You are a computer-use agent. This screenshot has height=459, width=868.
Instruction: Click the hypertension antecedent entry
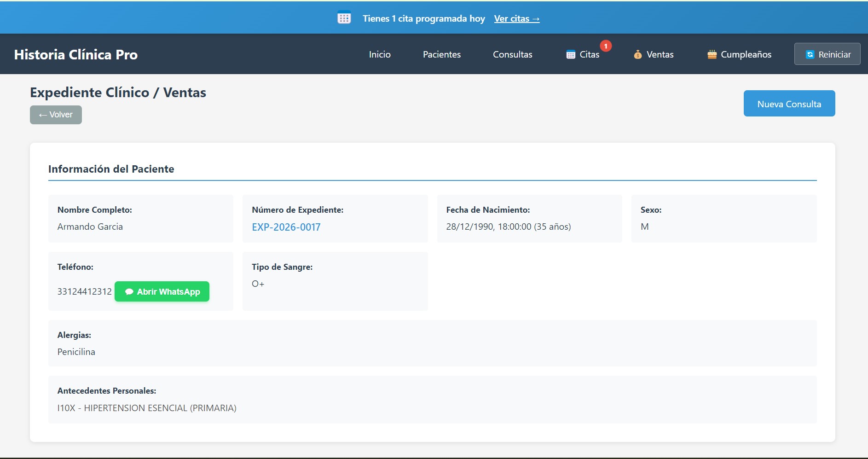tap(147, 408)
